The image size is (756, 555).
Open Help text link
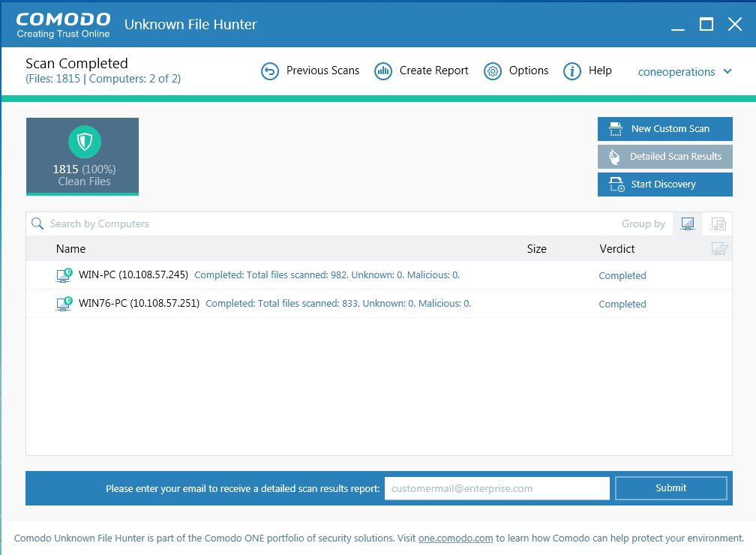600,70
